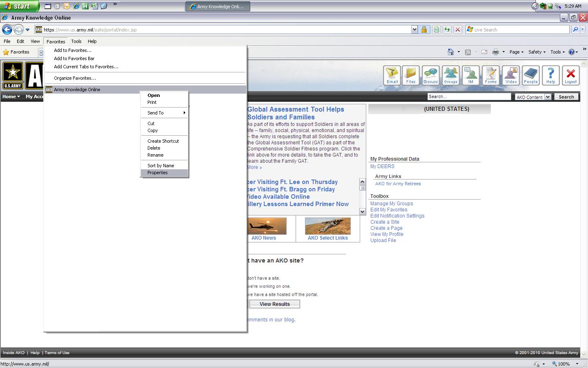Image resolution: width=588 pixels, height=368 pixels.
Task: Open the Forms icon
Action: [x=490, y=75]
